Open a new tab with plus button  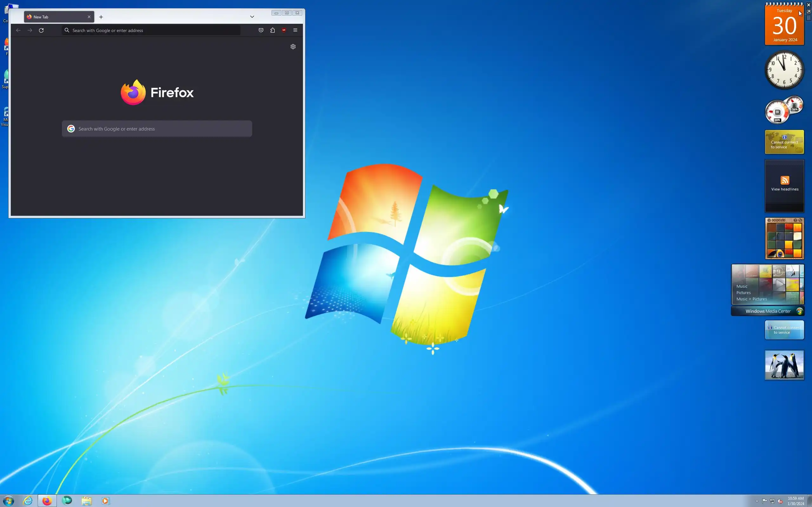101,17
